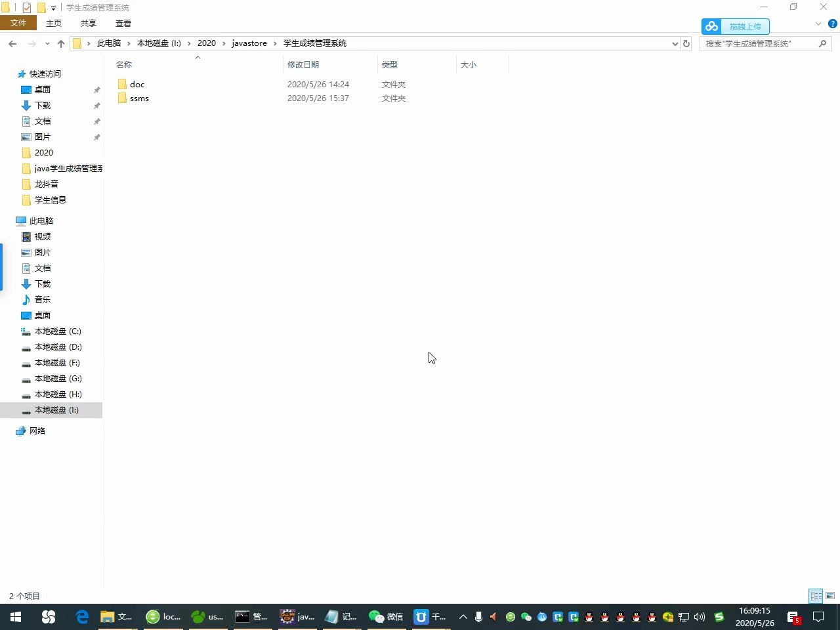Switch to the 主页 ribbon tab
Viewport: 840px width, 630px height.
[x=54, y=23]
